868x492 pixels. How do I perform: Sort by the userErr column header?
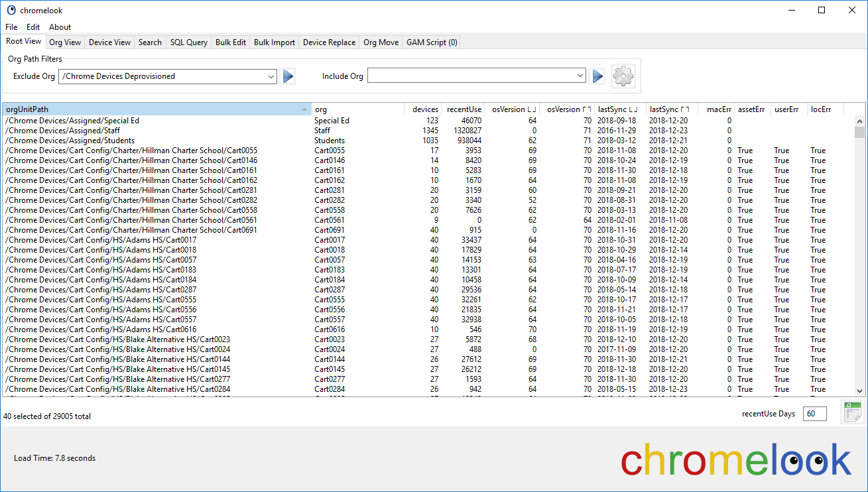pos(789,109)
